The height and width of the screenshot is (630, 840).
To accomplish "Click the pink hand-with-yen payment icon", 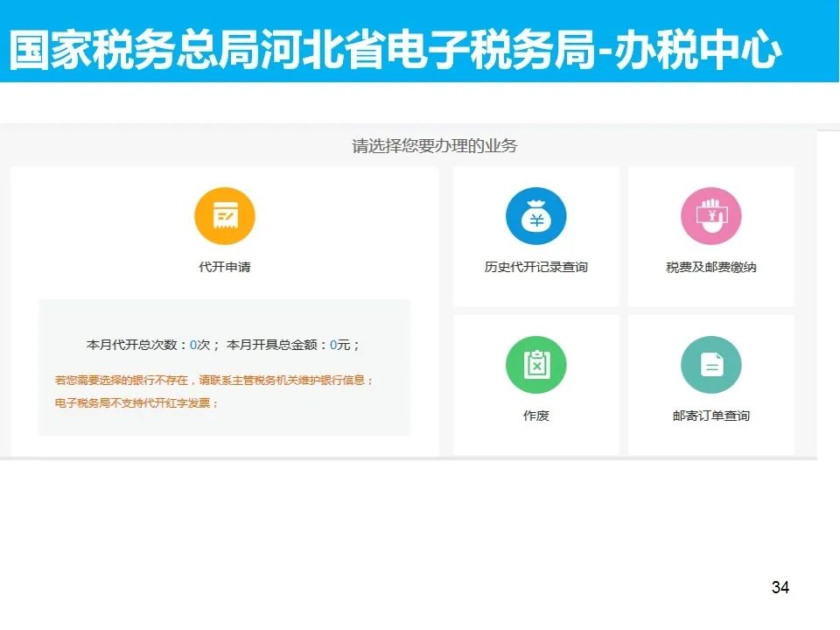I will coord(710,216).
